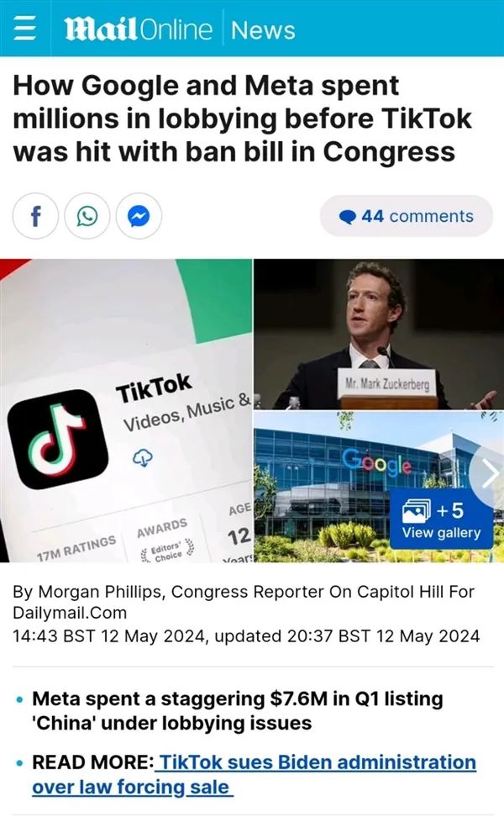Go to MailOnline home logo
This screenshot has height=817, width=504.
139,29
